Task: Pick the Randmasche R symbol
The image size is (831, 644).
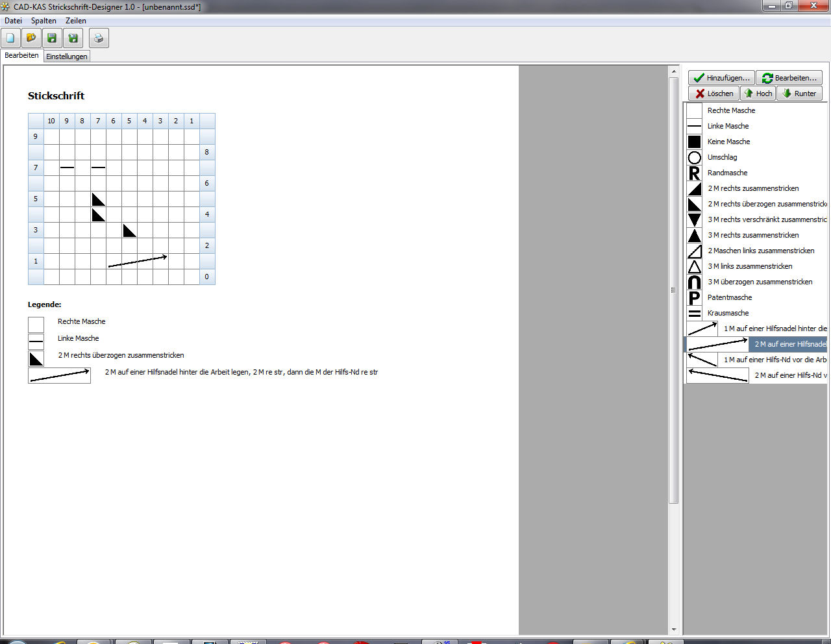Action: (695, 173)
